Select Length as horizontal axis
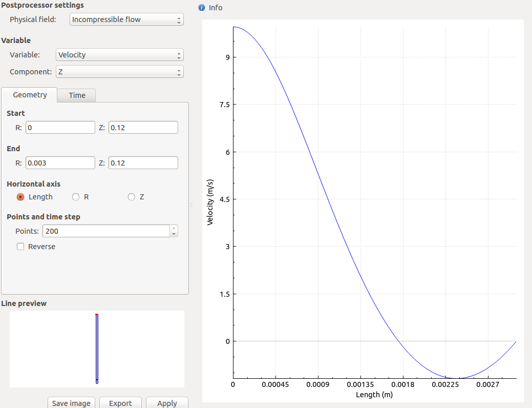Screen dimensions: 532x408 [21, 197]
